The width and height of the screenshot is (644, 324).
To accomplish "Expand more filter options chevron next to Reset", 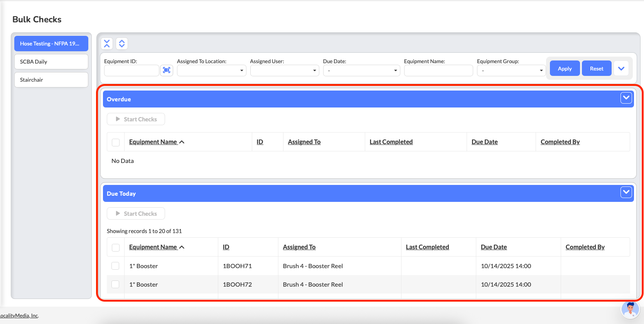I will click(x=621, y=69).
